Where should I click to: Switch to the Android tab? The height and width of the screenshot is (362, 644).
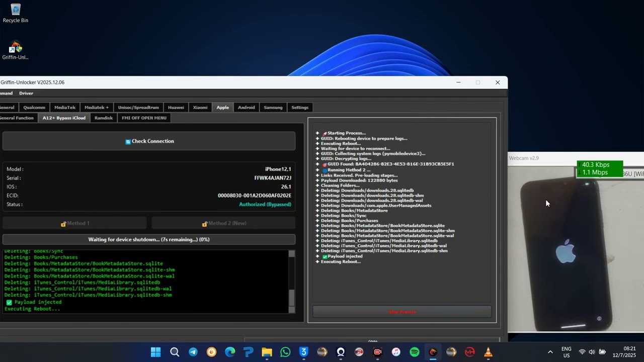tap(247, 107)
